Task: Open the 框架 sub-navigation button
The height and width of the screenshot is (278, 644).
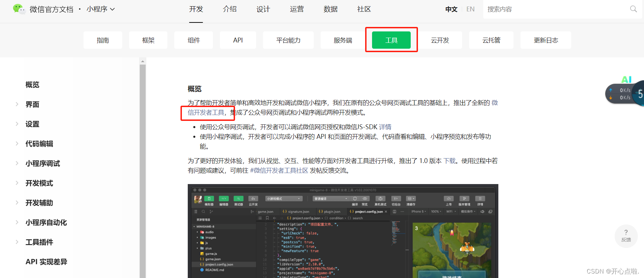Action: pyautogui.click(x=148, y=40)
